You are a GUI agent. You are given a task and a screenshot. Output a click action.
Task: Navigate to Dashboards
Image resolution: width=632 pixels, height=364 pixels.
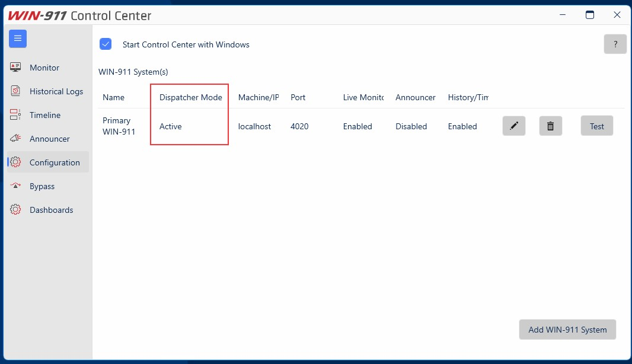(48, 210)
